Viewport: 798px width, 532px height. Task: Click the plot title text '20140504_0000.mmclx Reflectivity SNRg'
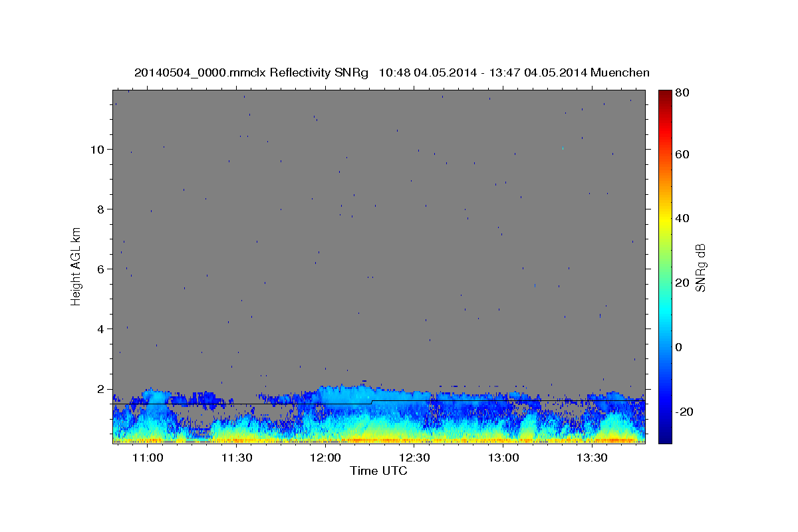tap(251, 72)
